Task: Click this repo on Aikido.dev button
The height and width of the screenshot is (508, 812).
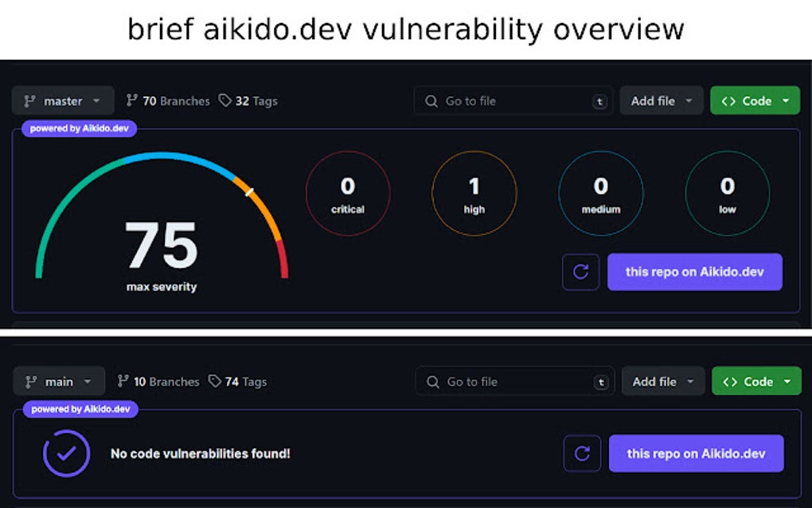Action: point(694,272)
